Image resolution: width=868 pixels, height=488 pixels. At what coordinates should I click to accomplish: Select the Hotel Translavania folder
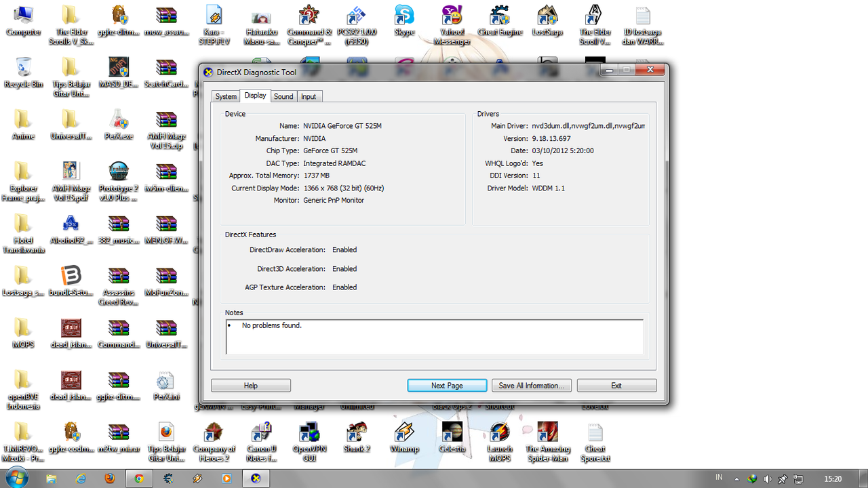coord(23,234)
